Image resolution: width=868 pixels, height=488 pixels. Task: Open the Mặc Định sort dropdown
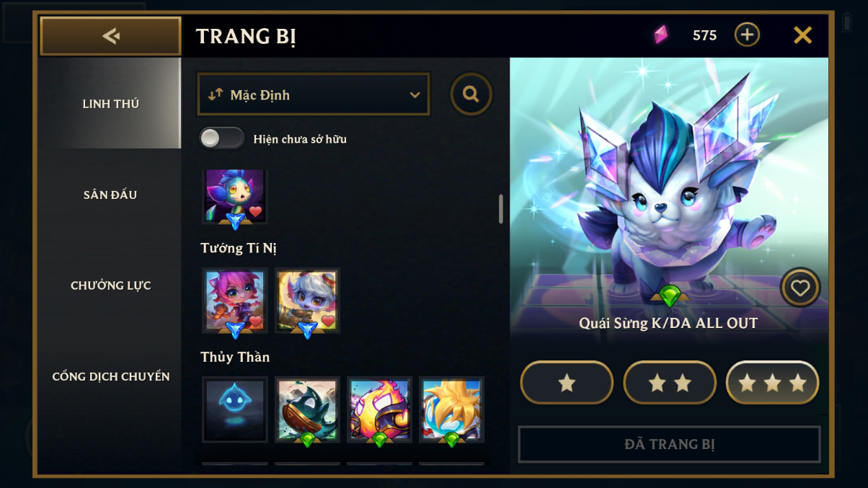[314, 94]
